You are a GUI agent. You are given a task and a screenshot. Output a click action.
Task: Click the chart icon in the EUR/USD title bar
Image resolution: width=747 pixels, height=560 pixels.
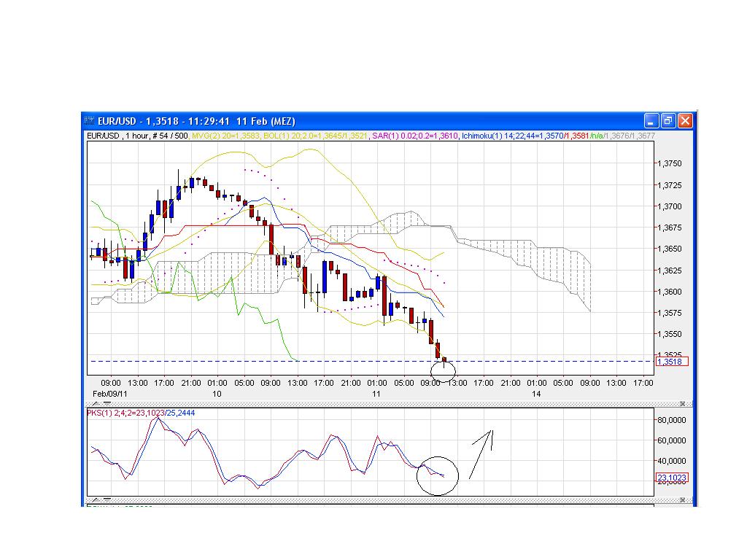(88, 121)
